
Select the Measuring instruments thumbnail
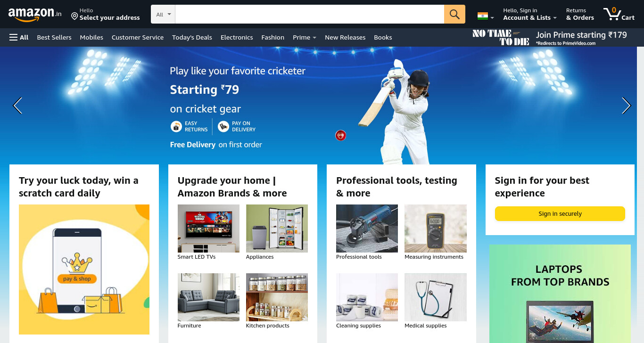pyautogui.click(x=436, y=229)
